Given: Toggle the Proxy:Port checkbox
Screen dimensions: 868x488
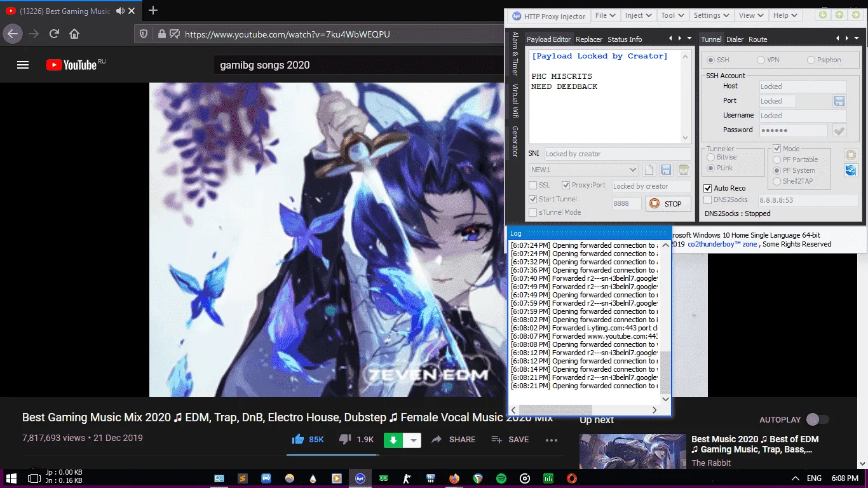Looking at the screenshot, I should [566, 186].
